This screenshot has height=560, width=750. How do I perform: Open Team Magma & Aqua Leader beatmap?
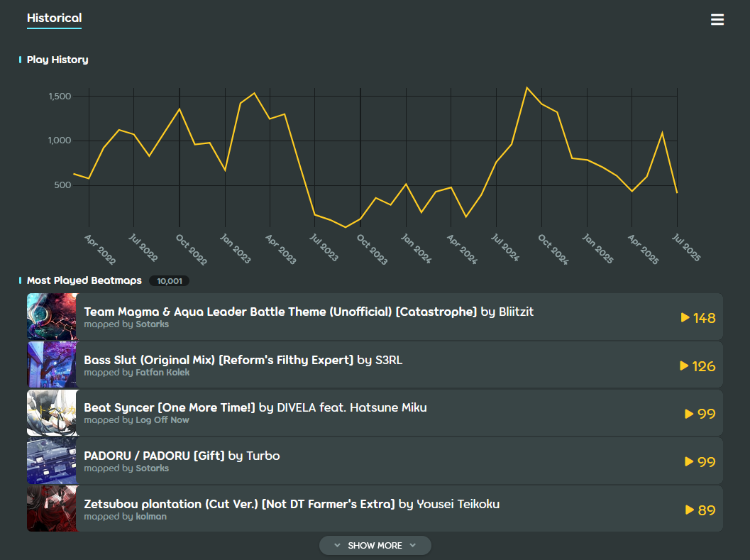pyautogui.click(x=280, y=312)
